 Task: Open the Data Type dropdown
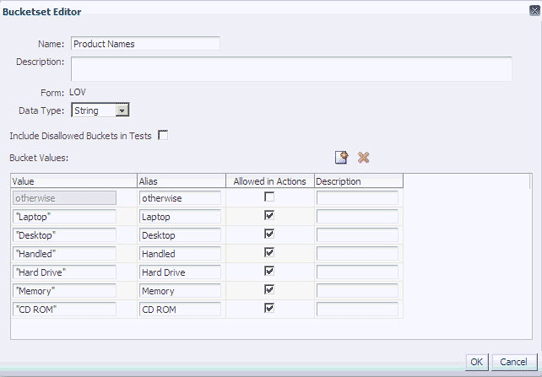coord(122,111)
